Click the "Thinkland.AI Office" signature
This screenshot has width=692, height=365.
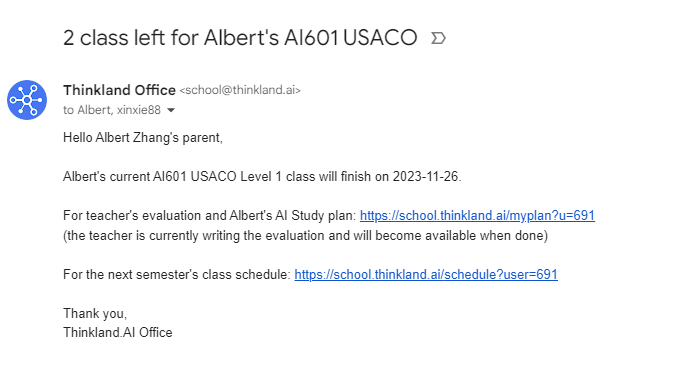pyautogui.click(x=118, y=332)
